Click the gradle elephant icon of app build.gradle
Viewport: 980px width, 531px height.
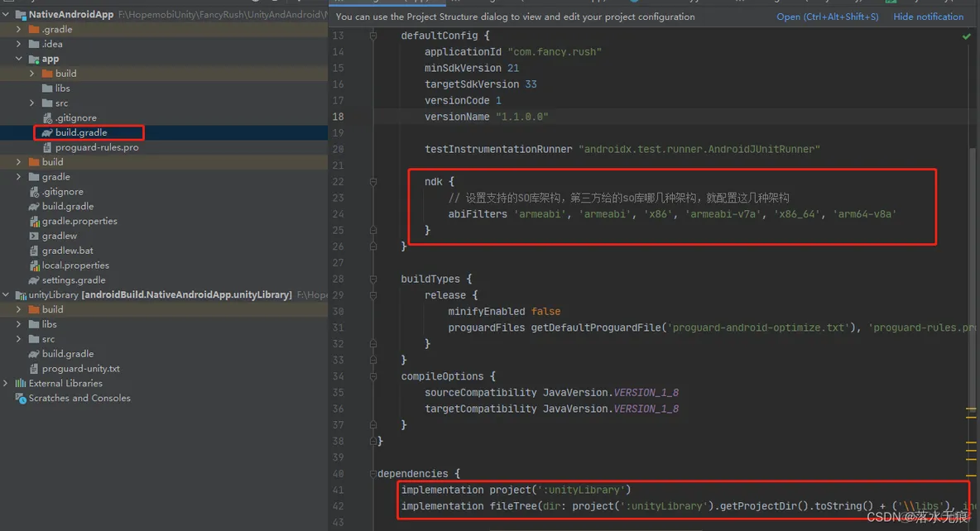coord(47,132)
